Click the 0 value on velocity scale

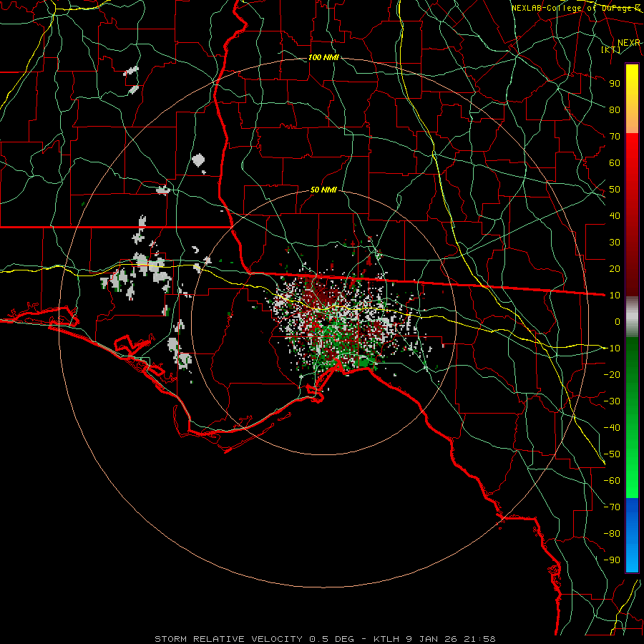618,322
